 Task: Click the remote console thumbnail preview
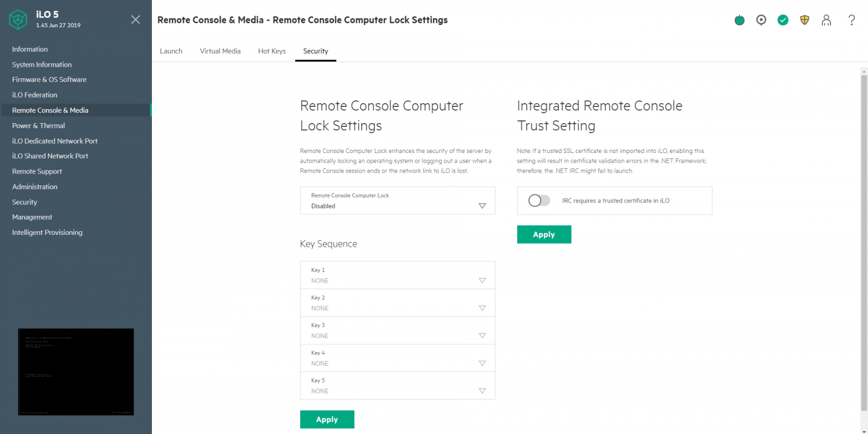(x=76, y=372)
